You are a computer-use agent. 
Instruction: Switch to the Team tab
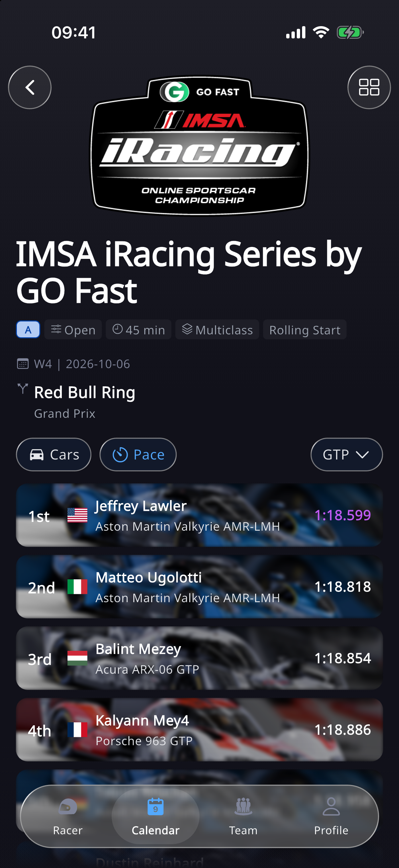244,816
